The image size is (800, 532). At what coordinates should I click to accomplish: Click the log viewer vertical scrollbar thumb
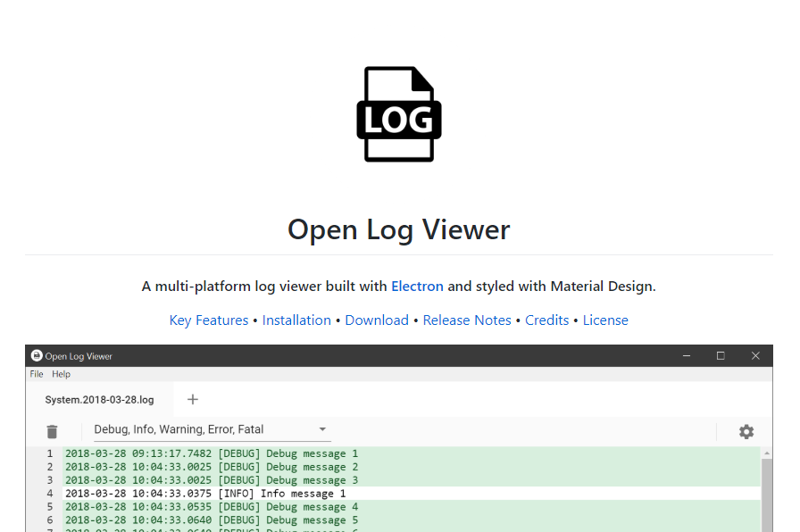pyautogui.click(x=766, y=495)
